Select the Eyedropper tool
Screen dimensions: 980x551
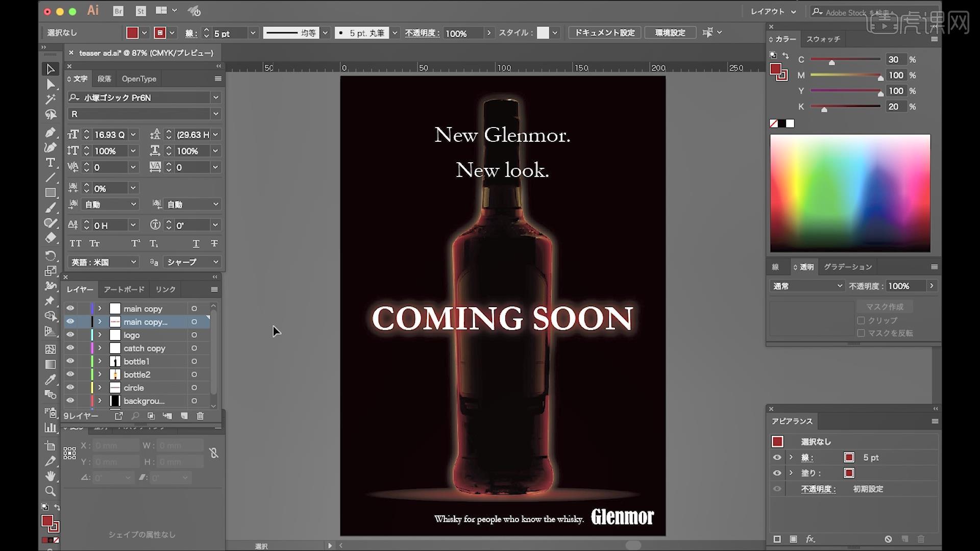tap(50, 380)
